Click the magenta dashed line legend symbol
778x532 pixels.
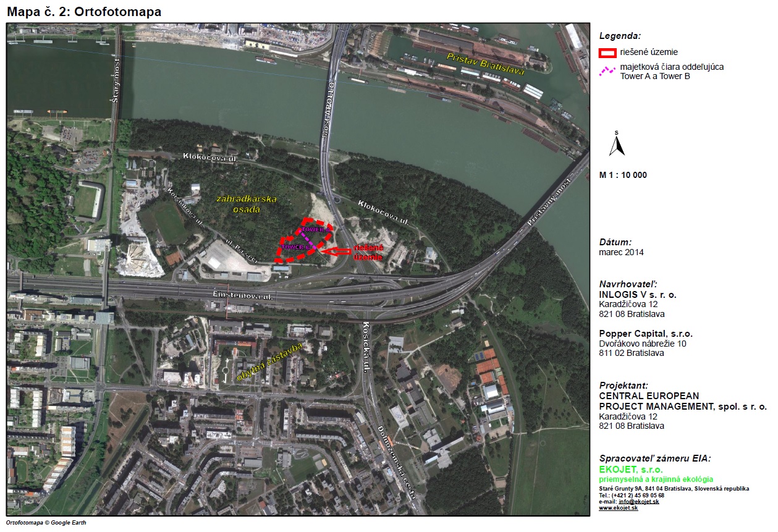tap(608, 71)
